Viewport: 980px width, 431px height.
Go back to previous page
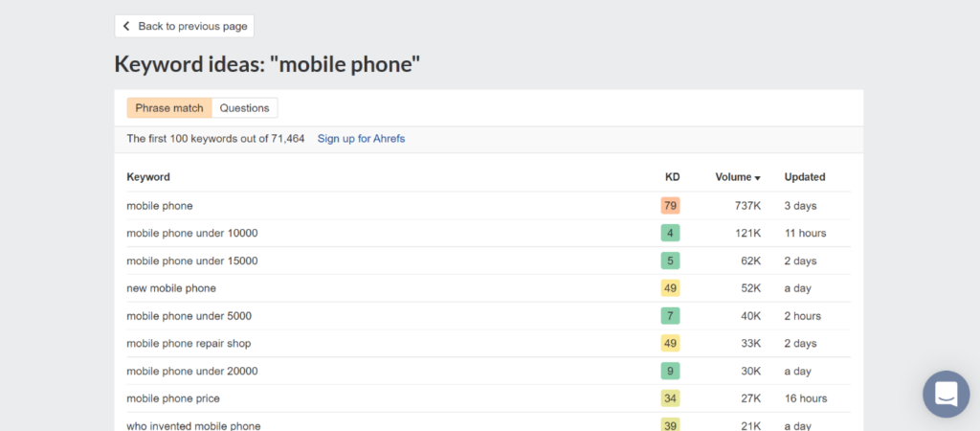(185, 26)
